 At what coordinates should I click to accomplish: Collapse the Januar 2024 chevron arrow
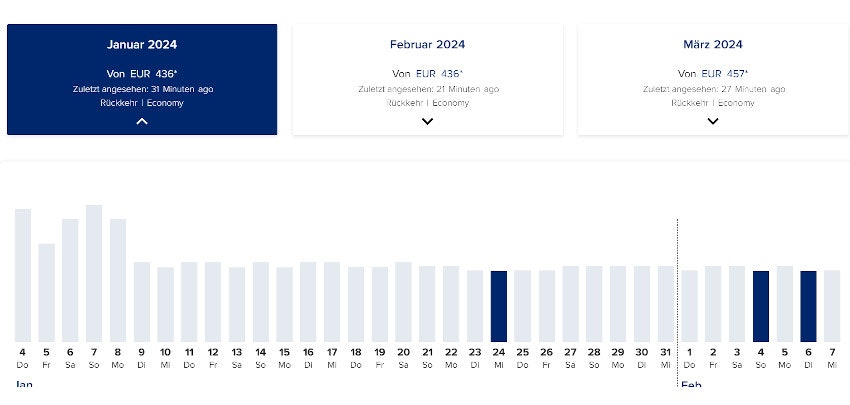click(142, 121)
